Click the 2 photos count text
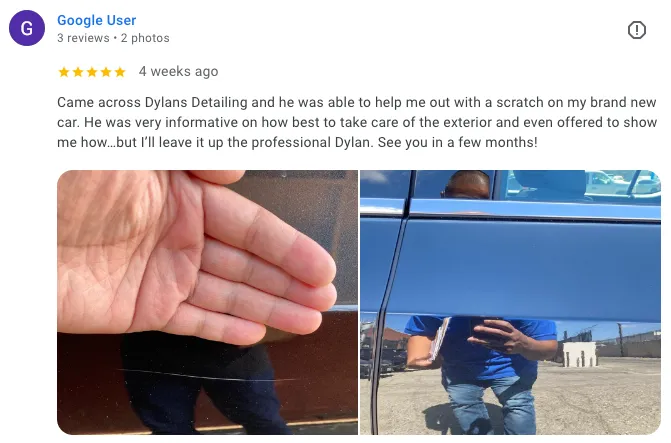This screenshot has height=443, width=671. (x=145, y=38)
